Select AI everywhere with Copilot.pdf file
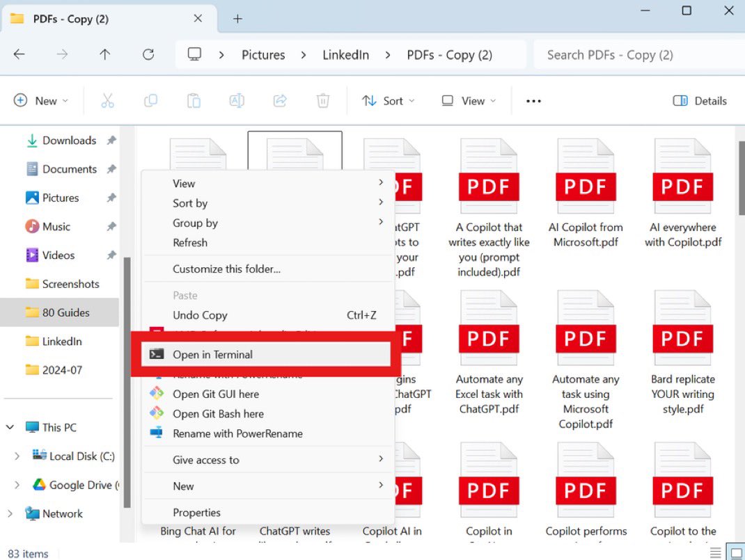745x560 pixels. point(683,193)
